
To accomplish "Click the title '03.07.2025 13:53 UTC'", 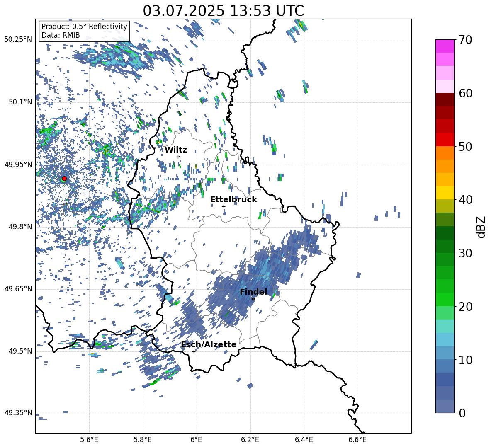I will (223, 11).
